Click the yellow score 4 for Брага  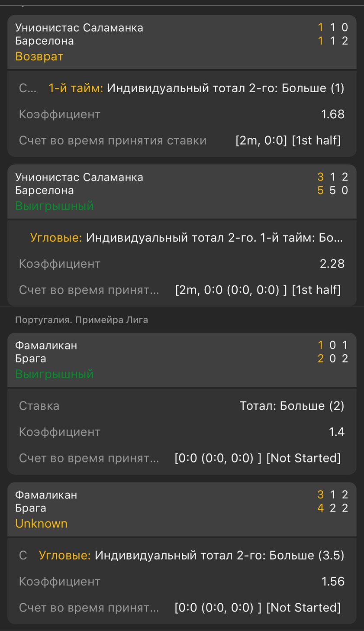point(320,508)
